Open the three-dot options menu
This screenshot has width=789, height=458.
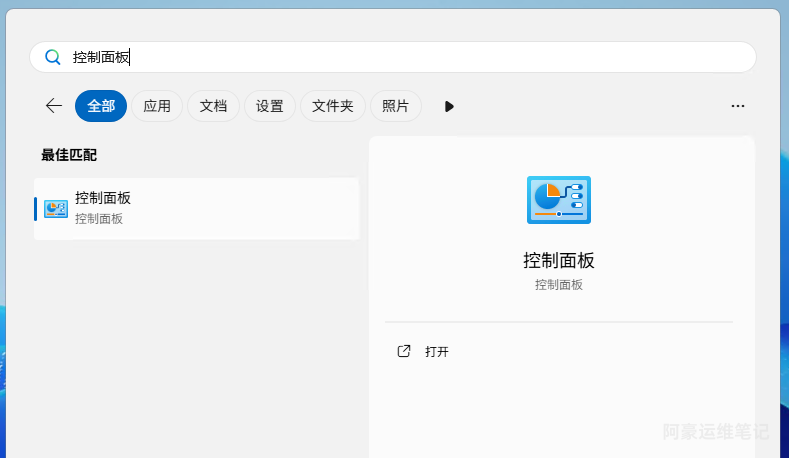(x=738, y=106)
